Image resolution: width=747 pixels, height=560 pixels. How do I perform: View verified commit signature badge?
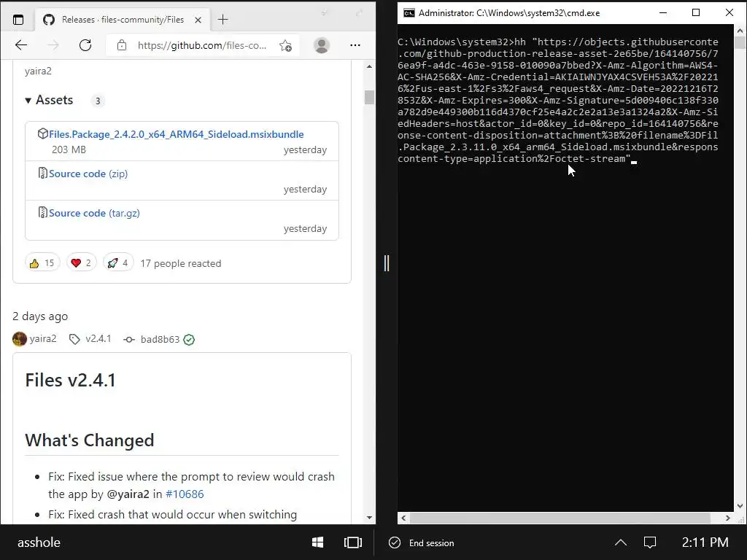point(189,340)
